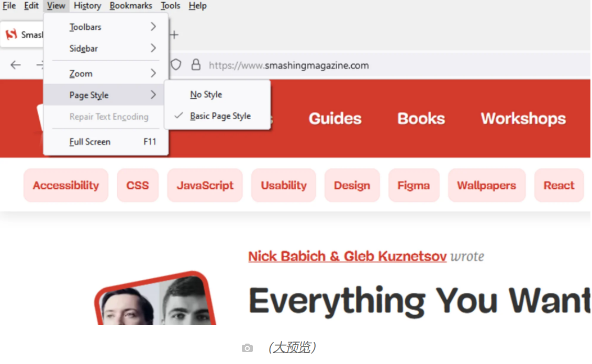592x364 pixels.
Task: Expand the Zoom submenu
Action: point(106,74)
